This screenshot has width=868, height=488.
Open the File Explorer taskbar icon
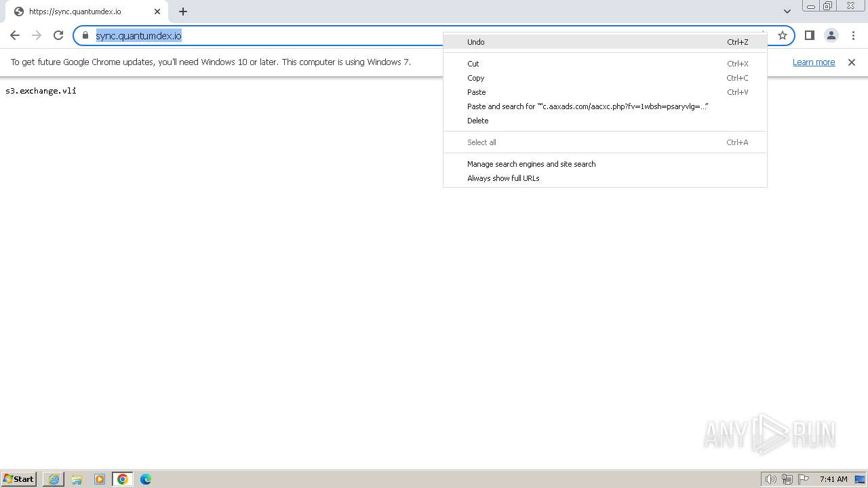[x=77, y=479]
